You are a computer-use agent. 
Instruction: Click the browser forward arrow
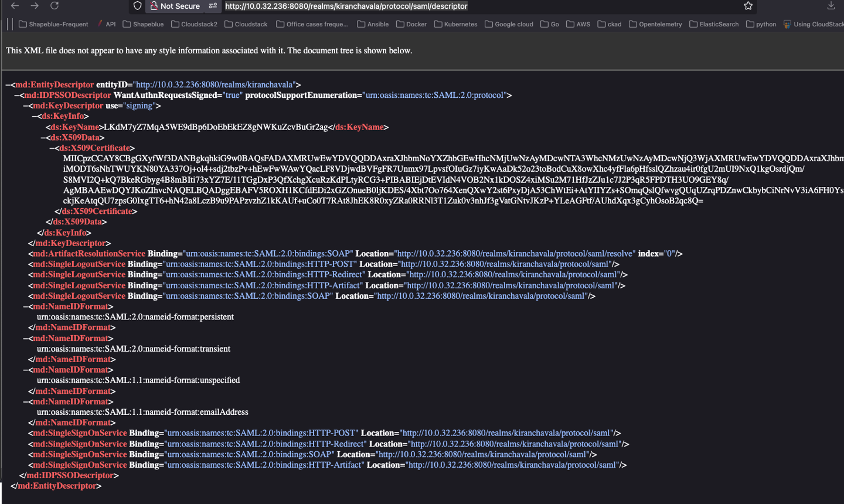tap(35, 6)
